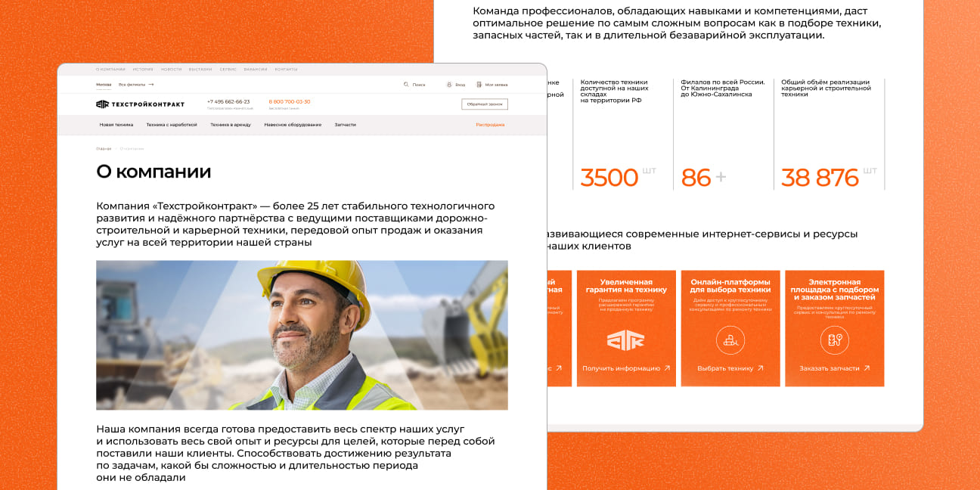
Task: Click the Увеличенная гарантия на технику card title
Action: [626, 286]
